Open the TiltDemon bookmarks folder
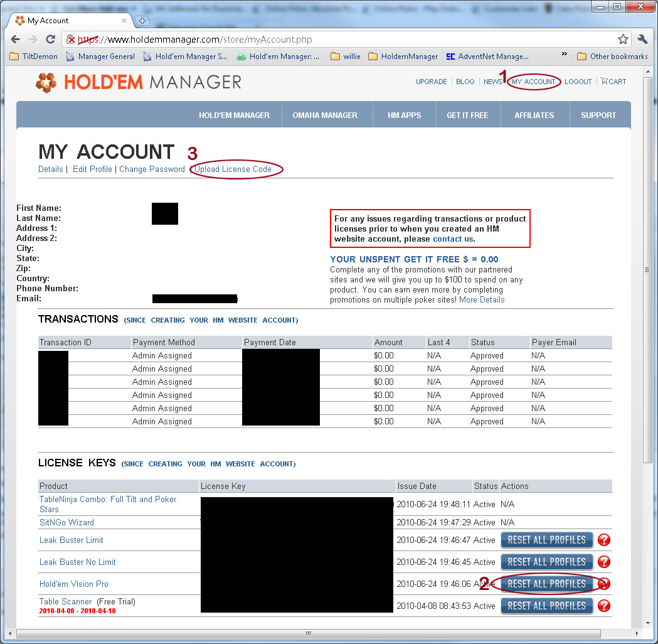658x644 pixels. [34, 56]
